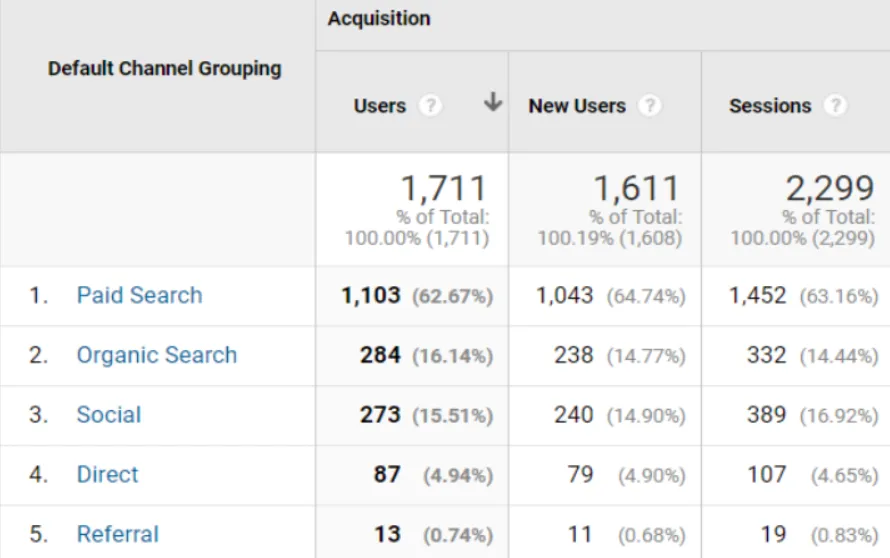Viewport: 890px width, 558px height.
Task: Click the 62.67% Paid Search percentage
Action: (x=452, y=296)
